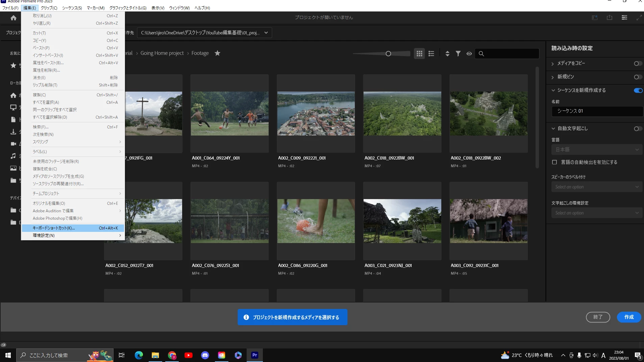Expand 環境設定(N) submenu

pos(73,236)
